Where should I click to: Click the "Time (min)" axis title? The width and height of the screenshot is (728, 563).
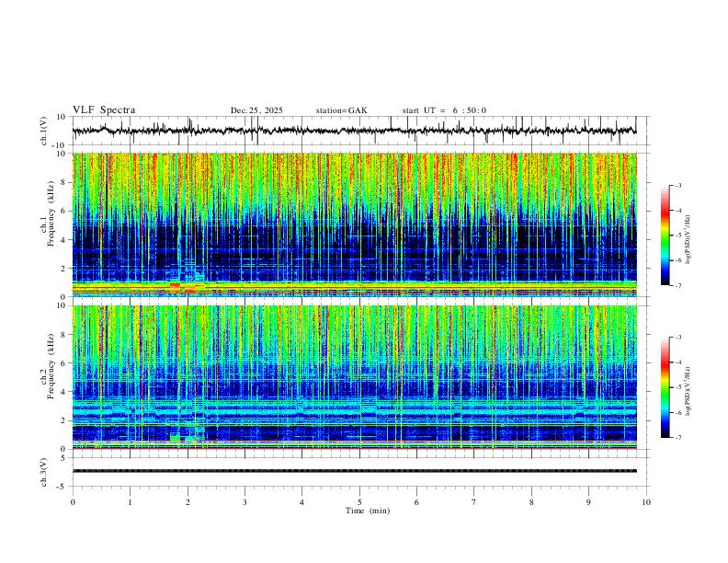coord(368,511)
